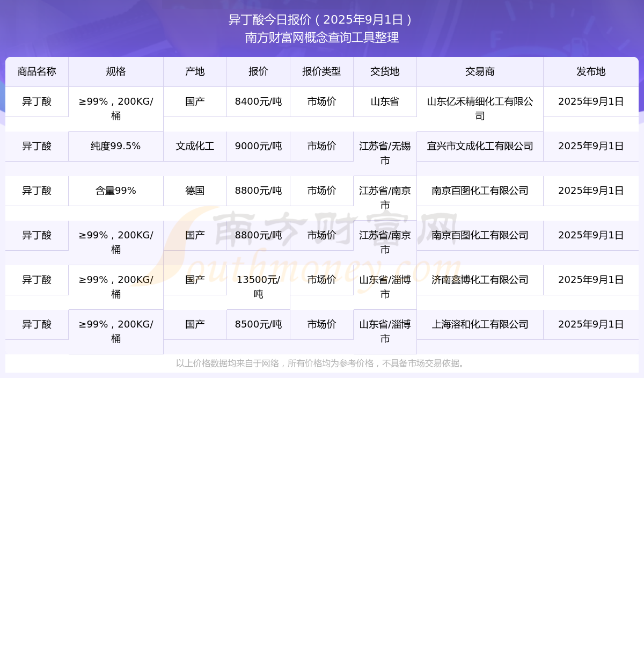This screenshot has height=647, width=644.
Task: Click the 规格 column header
Action: [x=116, y=72]
